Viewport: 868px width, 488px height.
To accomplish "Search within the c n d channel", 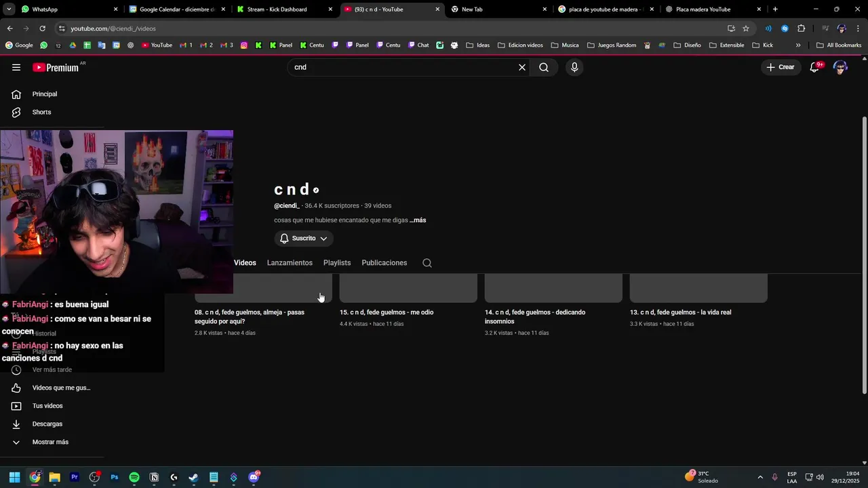I will (x=427, y=263).
